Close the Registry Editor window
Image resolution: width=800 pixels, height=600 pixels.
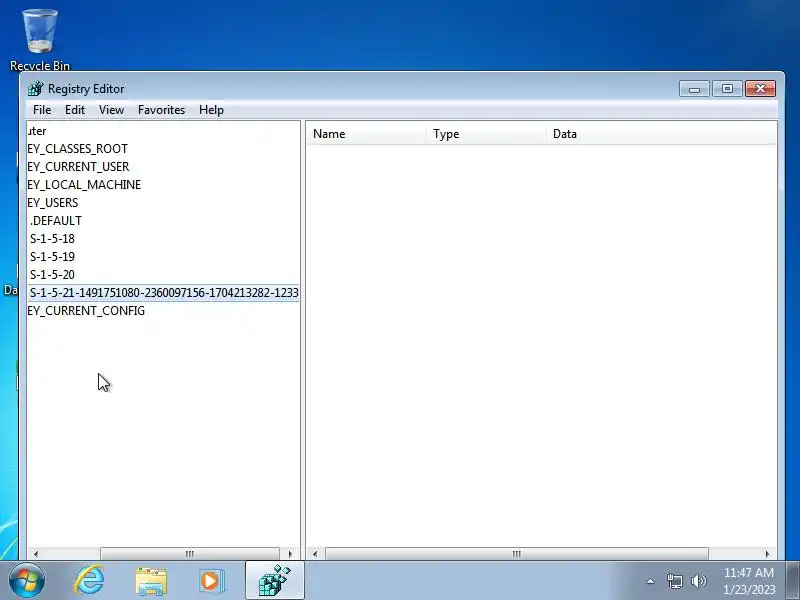pos(760,89)
